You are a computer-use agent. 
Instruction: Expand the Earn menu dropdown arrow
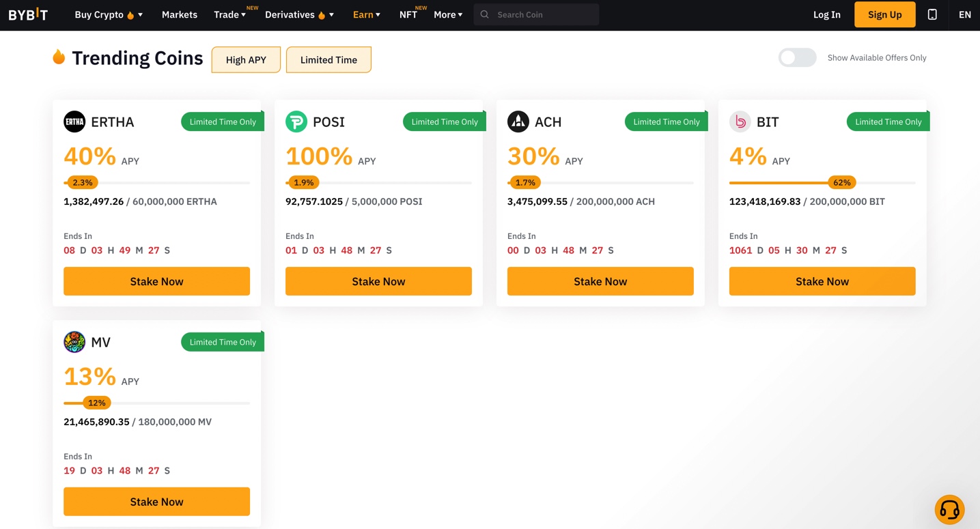(378, 14)
